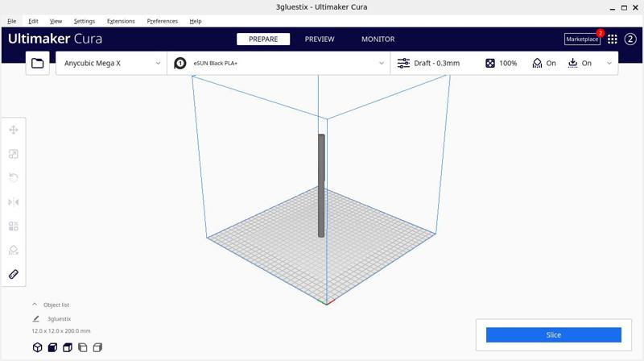Select the Rotate tool

pyautogui.click(x=14, y=177)
